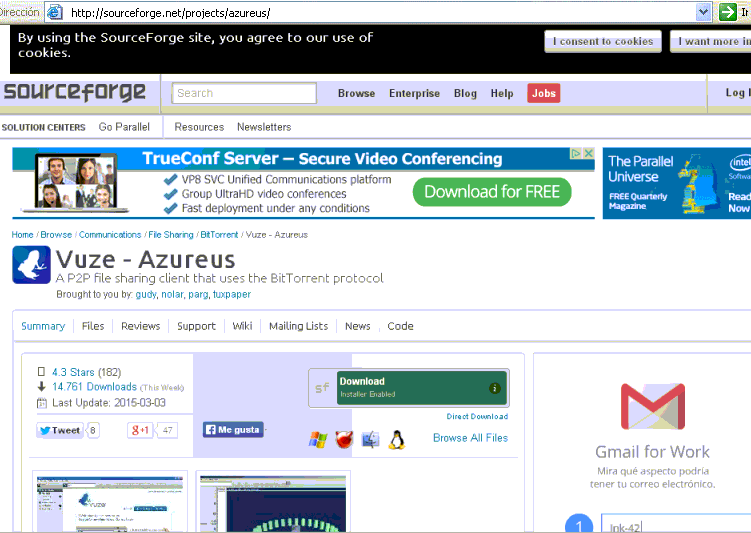The image size is (751, 533).
Task: Click the SourceForge logo
Action: click(x=75, y=91)
